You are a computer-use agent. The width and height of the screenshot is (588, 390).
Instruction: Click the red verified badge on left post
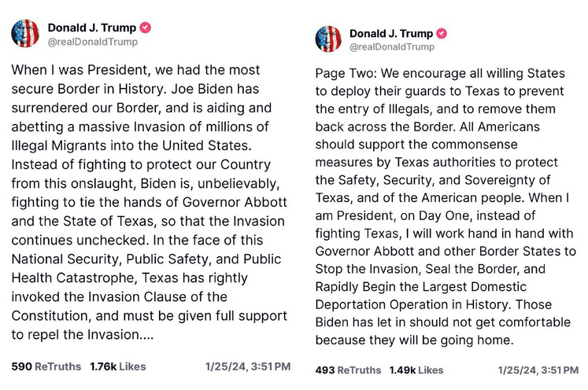145,28
